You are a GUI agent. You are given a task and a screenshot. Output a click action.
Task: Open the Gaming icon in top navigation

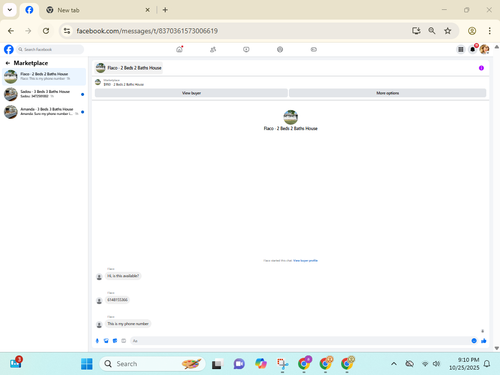314,49
